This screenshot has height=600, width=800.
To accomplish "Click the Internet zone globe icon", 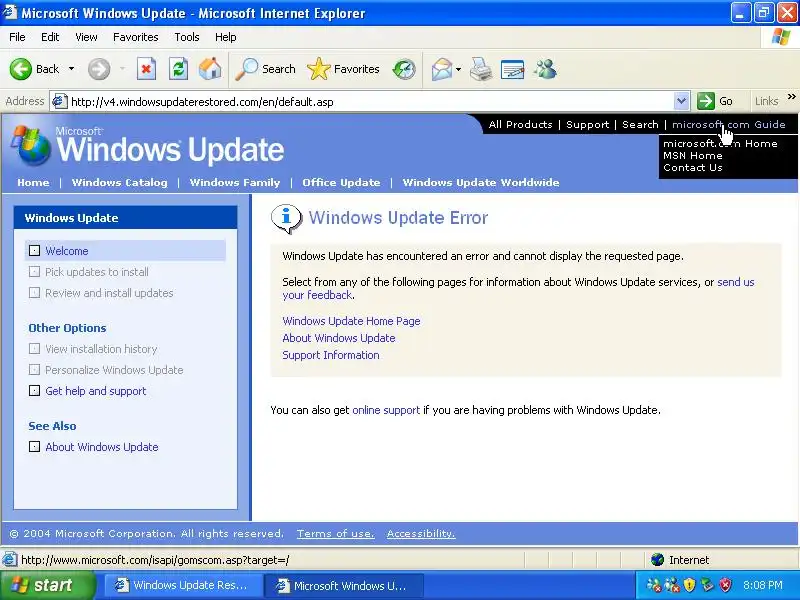I will pyautogui.click(x=658, y=560).
